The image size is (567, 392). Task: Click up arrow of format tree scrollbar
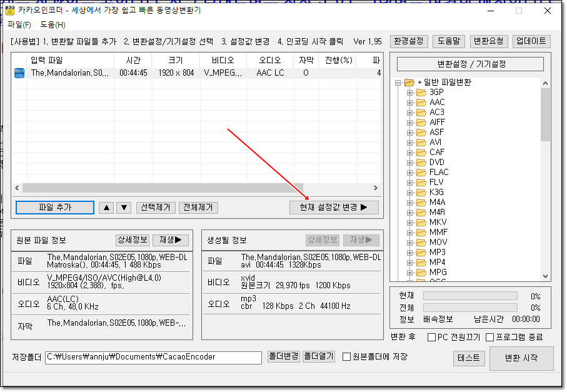coord(545,84)
